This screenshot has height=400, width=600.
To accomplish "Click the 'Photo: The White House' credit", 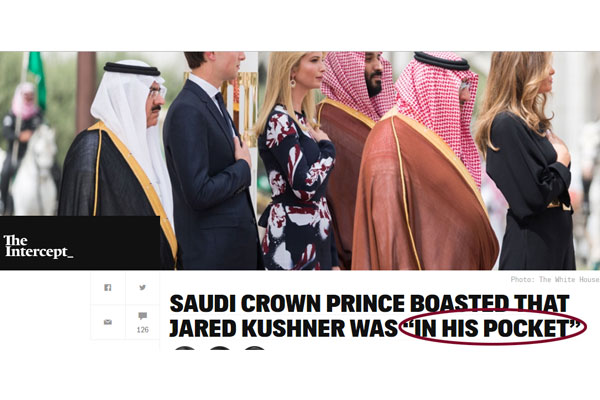I will (x=555, y=279).
